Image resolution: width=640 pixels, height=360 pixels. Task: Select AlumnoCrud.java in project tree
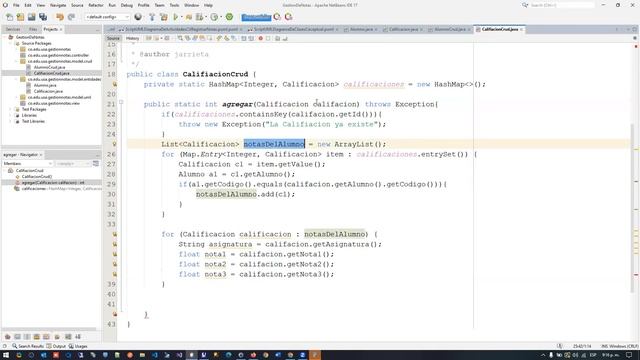[x=49, y=67]
